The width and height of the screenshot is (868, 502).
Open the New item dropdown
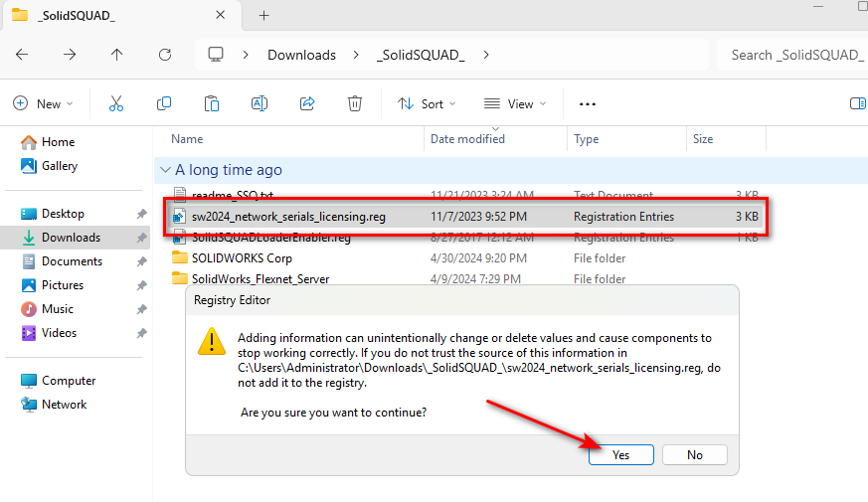(43, 103)
